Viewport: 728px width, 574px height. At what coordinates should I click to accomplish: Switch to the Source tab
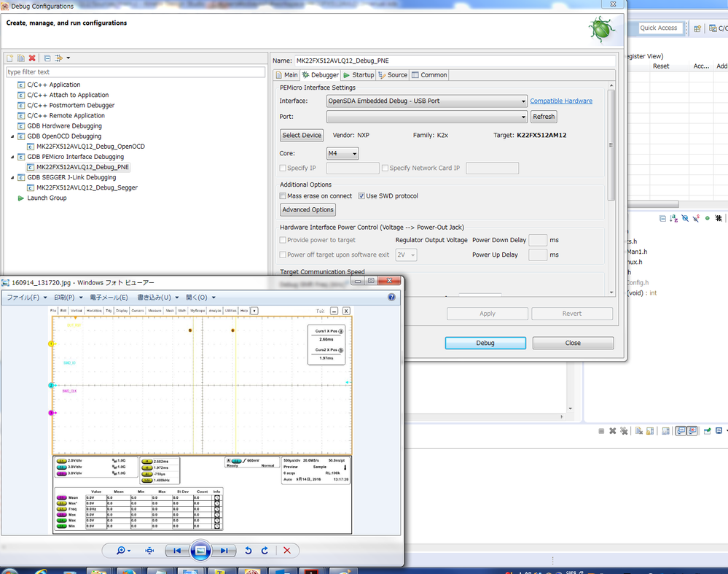click(393, 75)
